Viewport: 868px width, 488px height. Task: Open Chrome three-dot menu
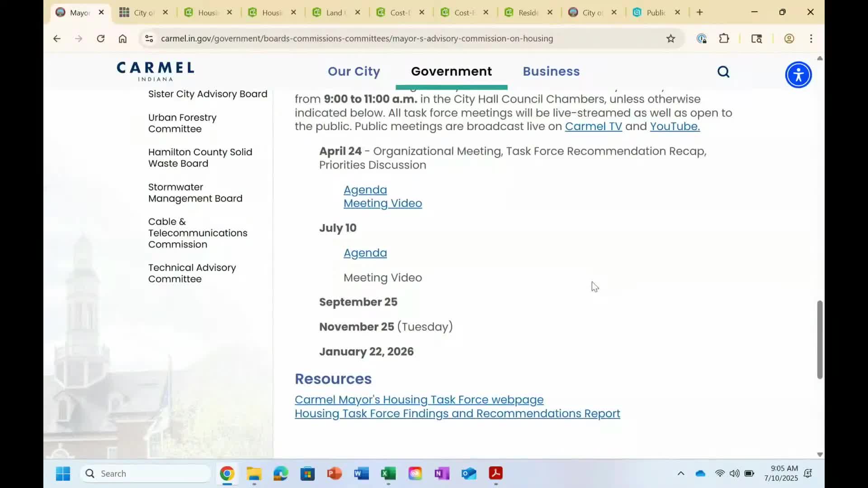[811, 39]
